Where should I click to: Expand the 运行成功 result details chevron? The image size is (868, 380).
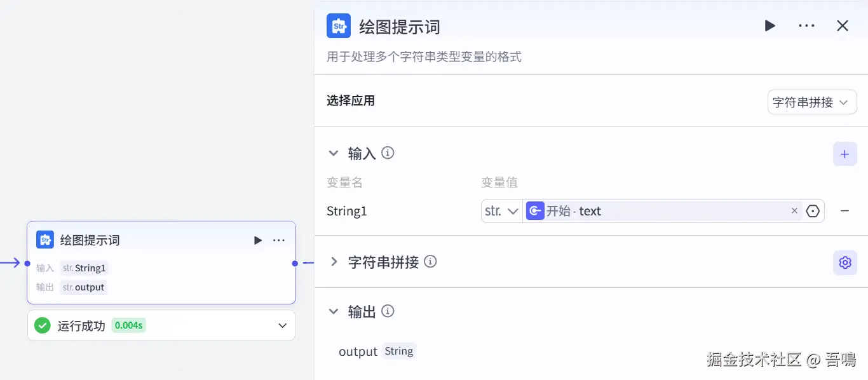283,326
